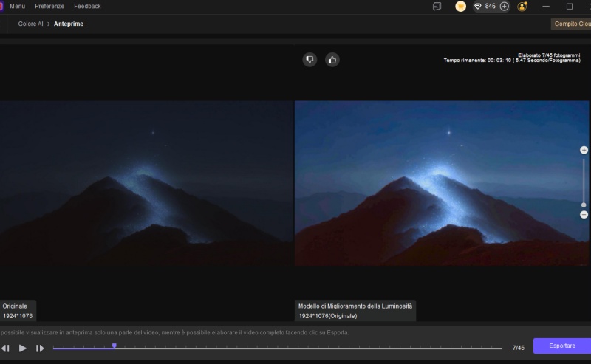The image size is (591, 364).
Task: Click the enhanced preview image on right
Action: click(442, 183)
